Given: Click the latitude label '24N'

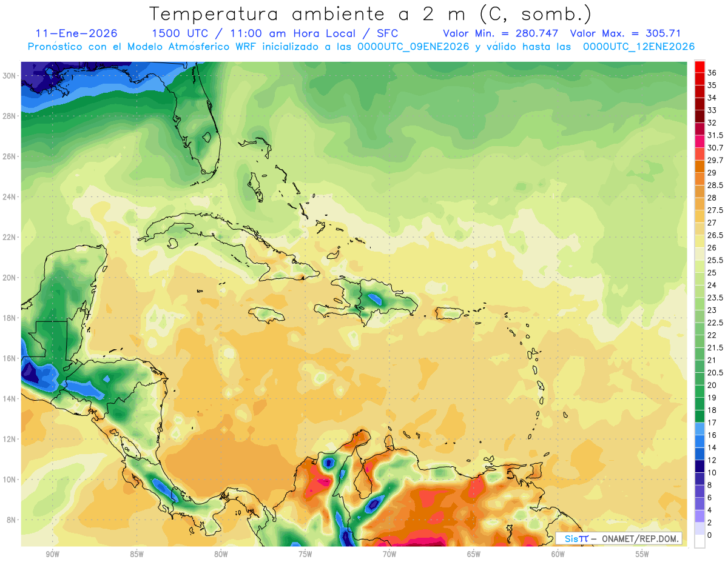Looking at the screenshot, I should point(9,196).
